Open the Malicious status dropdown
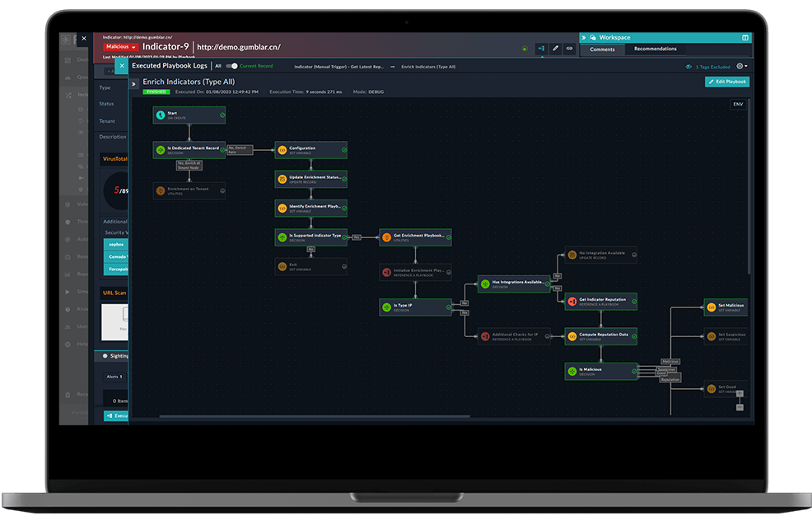Screen dimensions: 812x525 tap(121, 47)
